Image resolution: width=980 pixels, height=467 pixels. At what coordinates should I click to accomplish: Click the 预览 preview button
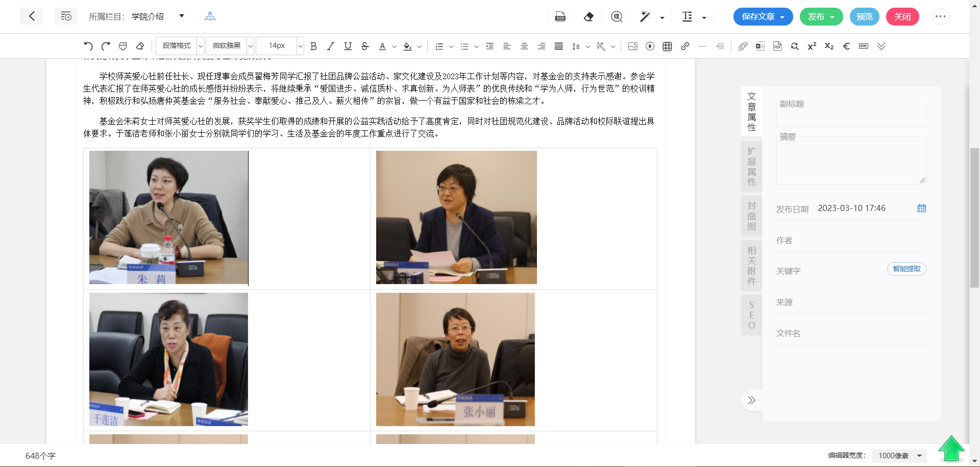point(864,17)
